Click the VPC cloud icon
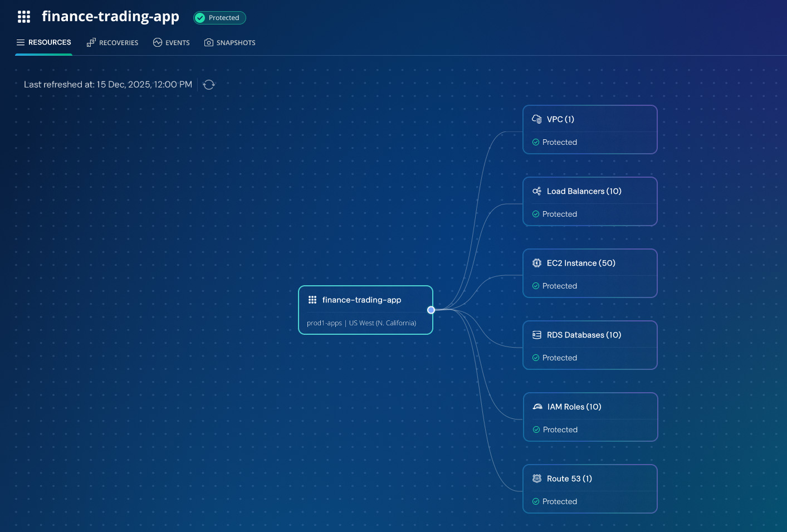The width and height of the screenshot is (787, 532). click(537, 119)
